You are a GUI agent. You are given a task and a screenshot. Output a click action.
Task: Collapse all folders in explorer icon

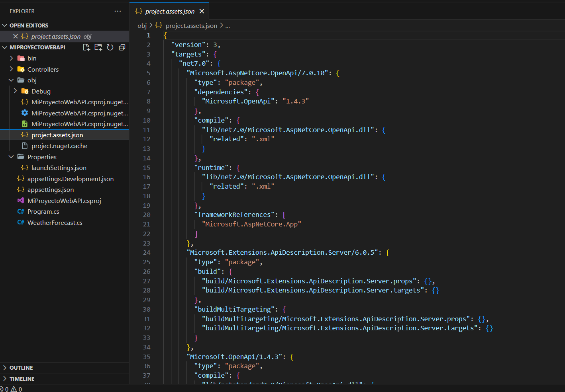click(x=122, y=47)
